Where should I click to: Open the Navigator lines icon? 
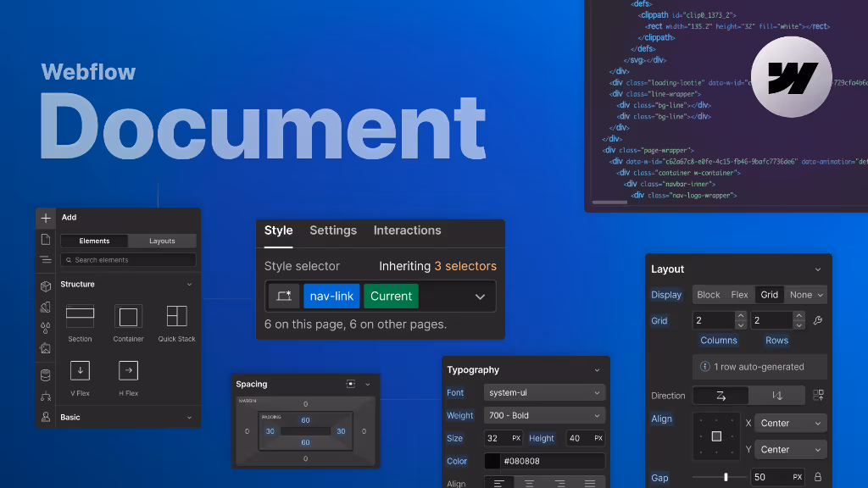pos(46,259)
